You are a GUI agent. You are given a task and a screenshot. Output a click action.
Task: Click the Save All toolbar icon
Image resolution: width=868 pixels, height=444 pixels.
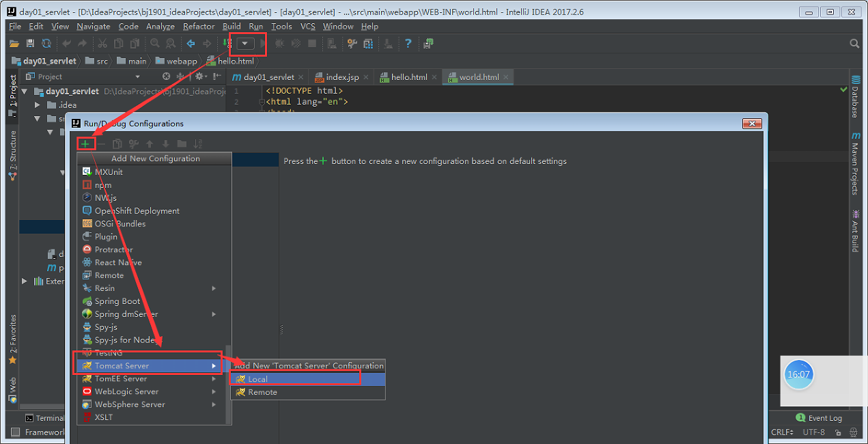(x=30, y=44)
